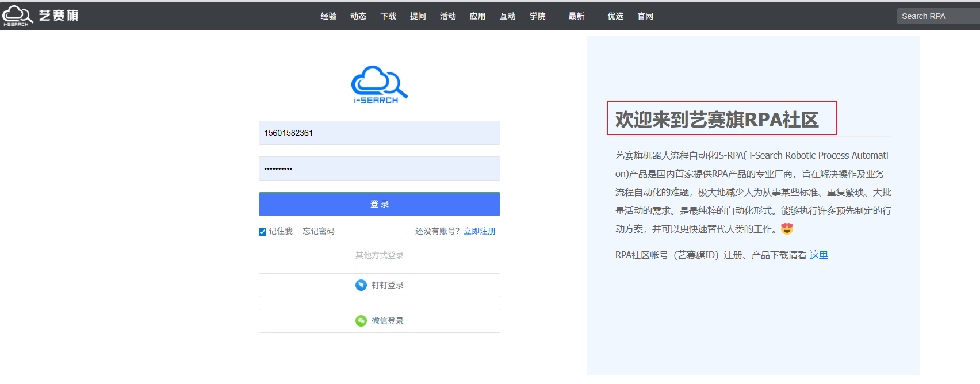Select 提问 in the top navigation
The height and width of the screenshot is (384, 980).
(418, 16)
